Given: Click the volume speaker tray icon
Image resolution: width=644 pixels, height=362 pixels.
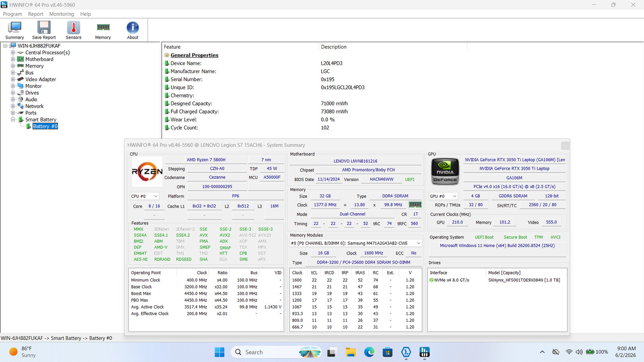Looking at the screenshot, I should point(579,352).
